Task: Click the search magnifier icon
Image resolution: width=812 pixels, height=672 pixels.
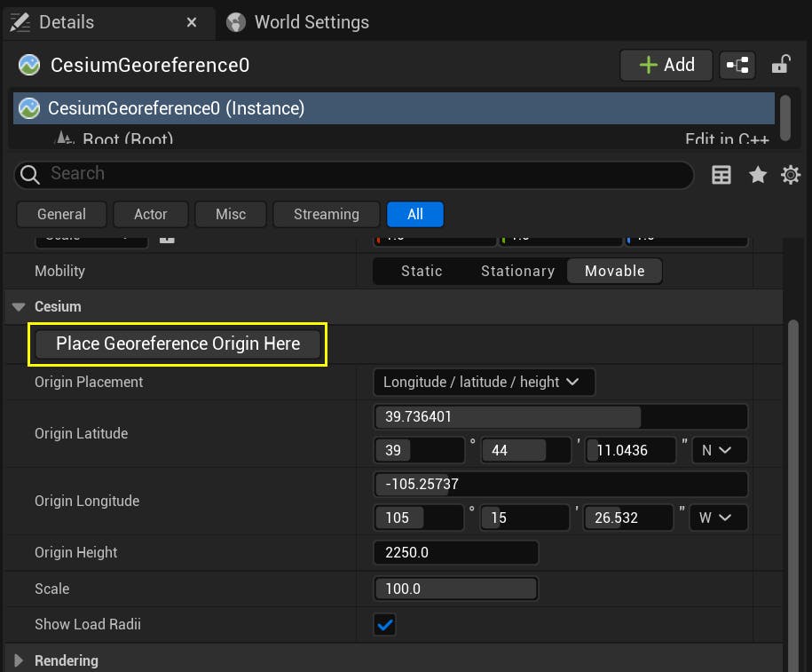Action: coord(29,174)
